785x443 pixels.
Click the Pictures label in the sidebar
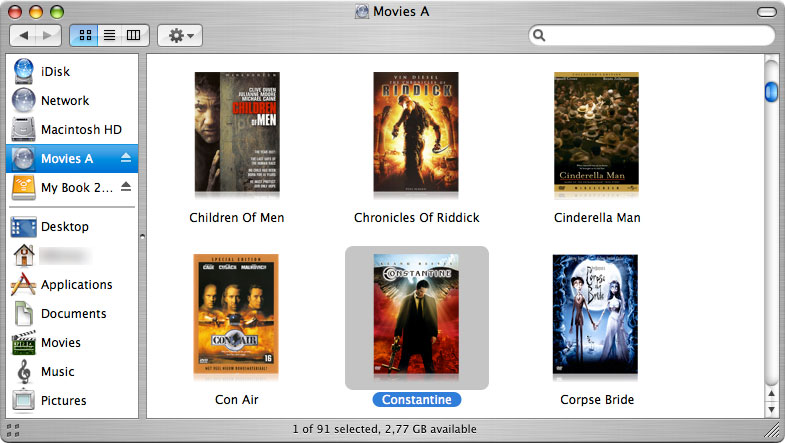(x=64, y=401)
